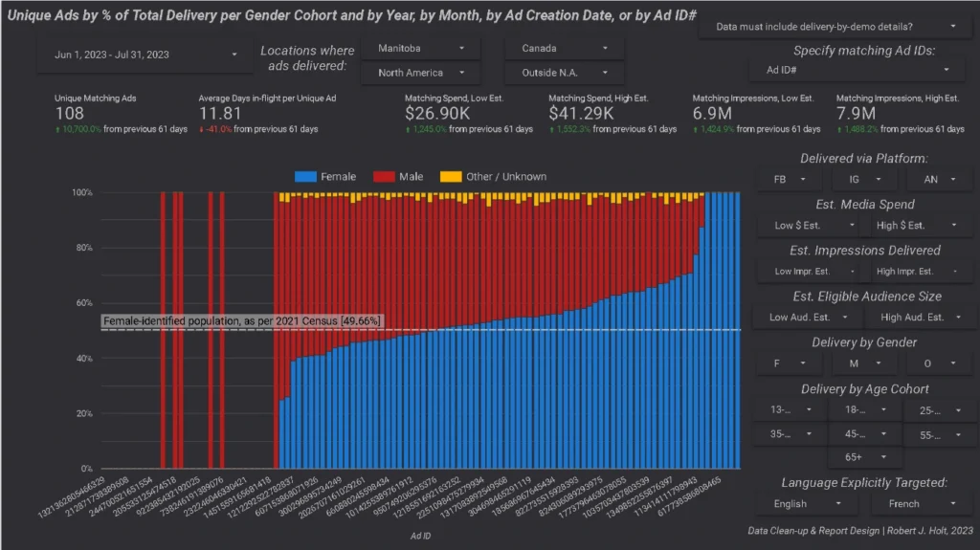The image size is (980, 550).
Task: Open the Outside N.A. dropdown
Action: tap(564, 73)
